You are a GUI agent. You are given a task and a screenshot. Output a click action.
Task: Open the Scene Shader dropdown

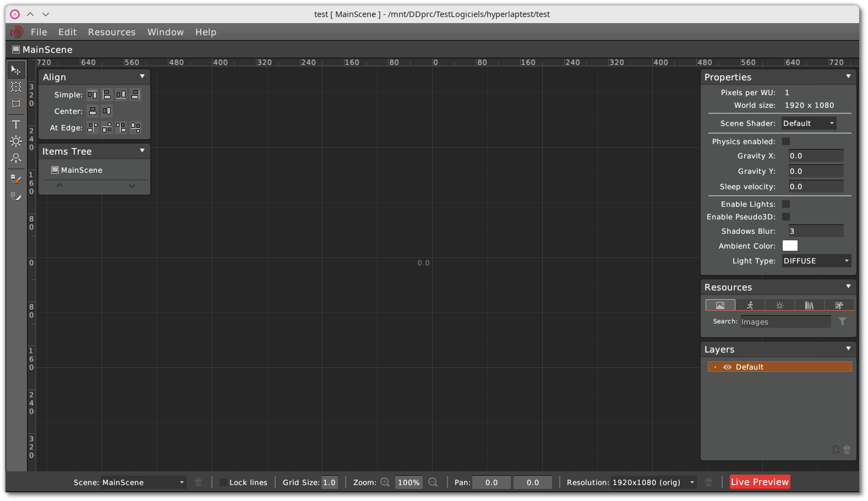tap(808, 123)
